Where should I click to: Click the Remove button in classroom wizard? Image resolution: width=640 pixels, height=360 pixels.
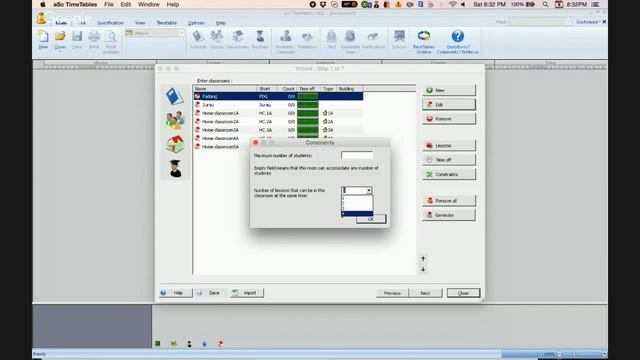click(x=449, y=119)
